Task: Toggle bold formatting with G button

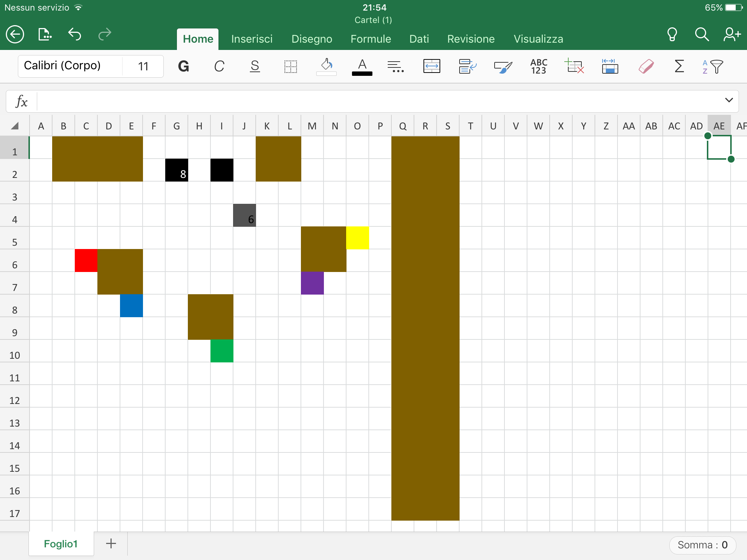Action: coord(183,66)
